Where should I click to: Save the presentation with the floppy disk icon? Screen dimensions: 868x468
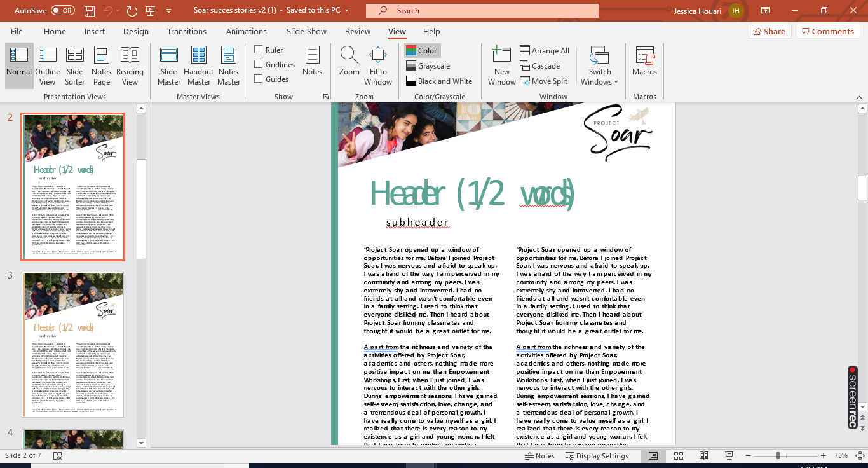tap(90, 11)
